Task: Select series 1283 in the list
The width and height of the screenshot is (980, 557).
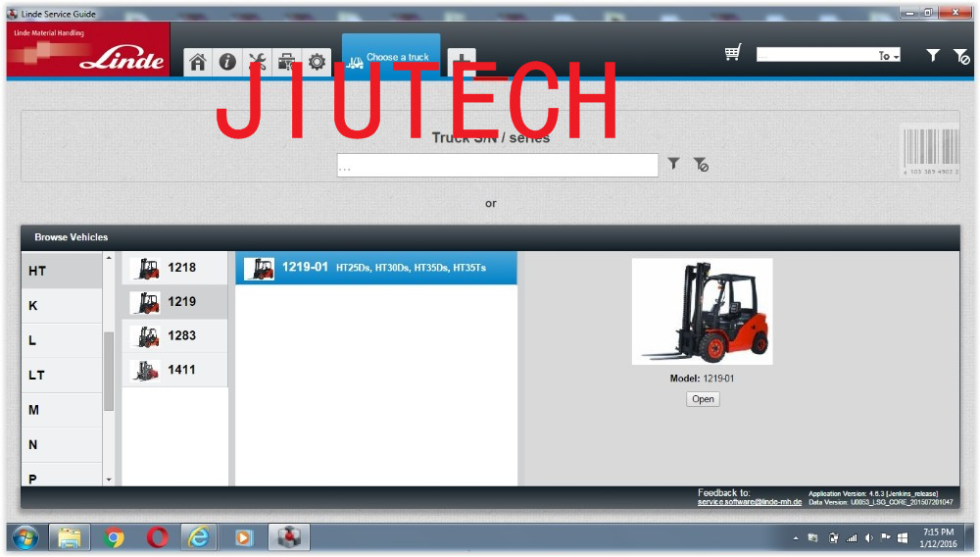Action: [x=175, y=335]
